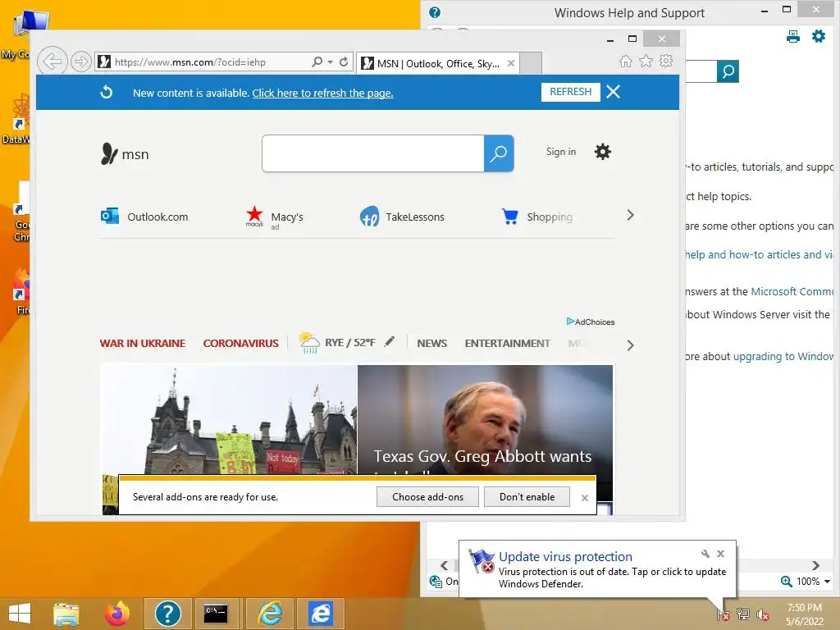Image resolution: width=840 pixels, height=630 pixels.
Task: Show more shortcuts with right chevron
Action: coord(630,216)
